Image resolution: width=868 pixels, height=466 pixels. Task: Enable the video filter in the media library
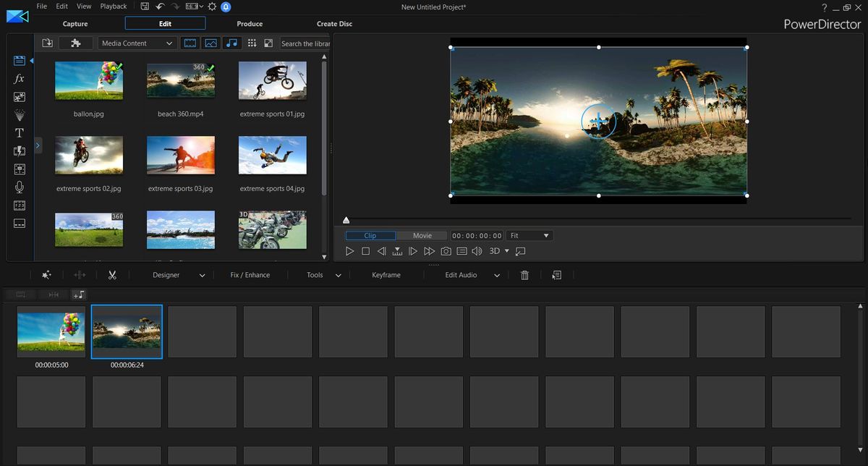190,43
